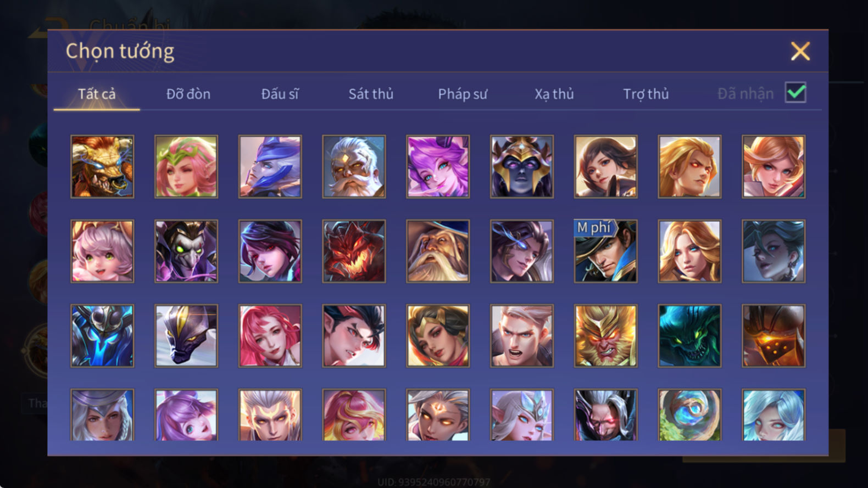Screen dimensions: 868x488
Task: Pick the black panther masked hero
Action: [x=186, y=336]
